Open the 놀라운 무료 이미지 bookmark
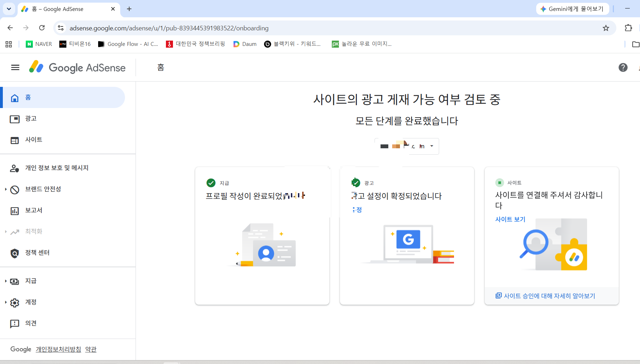Viewport: 640px width, 364px height. tap(362, 44)
